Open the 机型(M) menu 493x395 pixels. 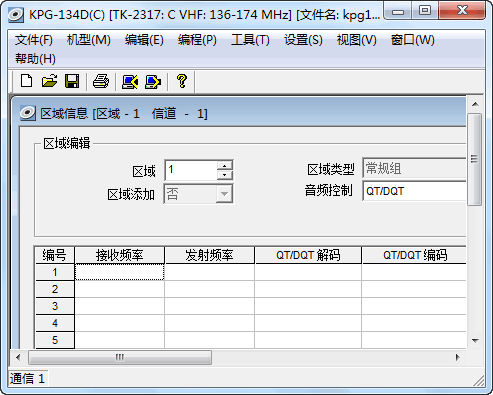click(88, 40)
